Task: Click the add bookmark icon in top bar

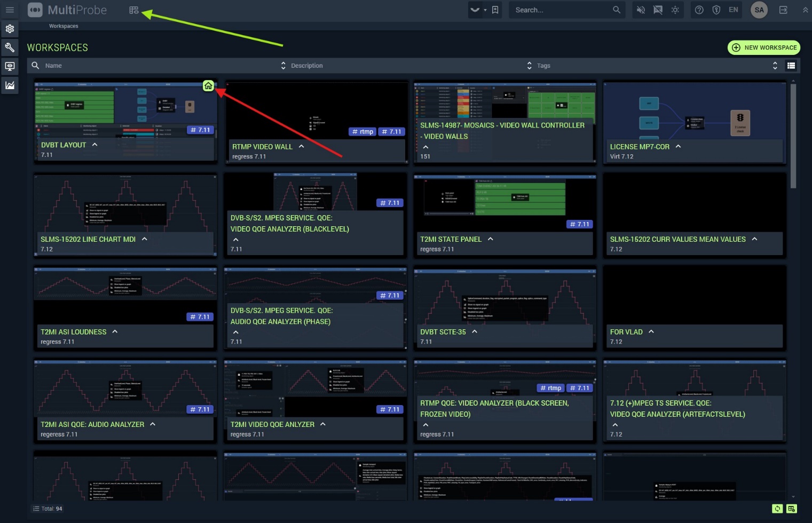Action: (x=495, y=10)
